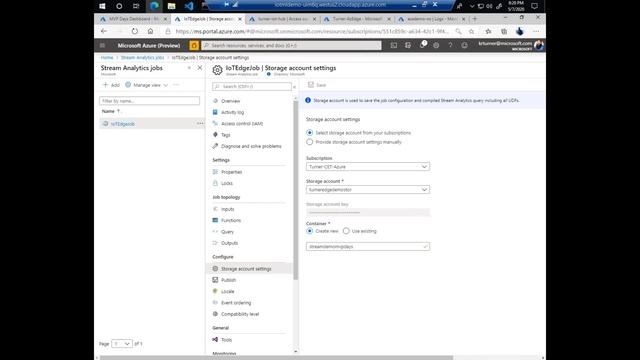The image size is (640, 360).
Task: Click the Save disk icon
Action: click(x=311, y=85)
